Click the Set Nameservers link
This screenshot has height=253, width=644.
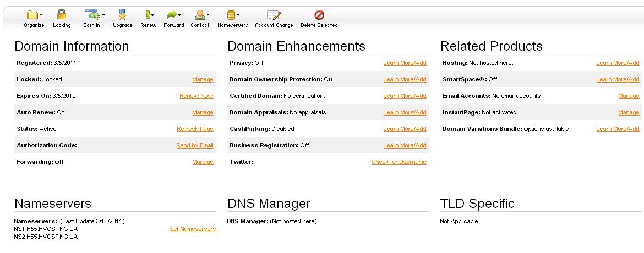(x=193, y=229)
